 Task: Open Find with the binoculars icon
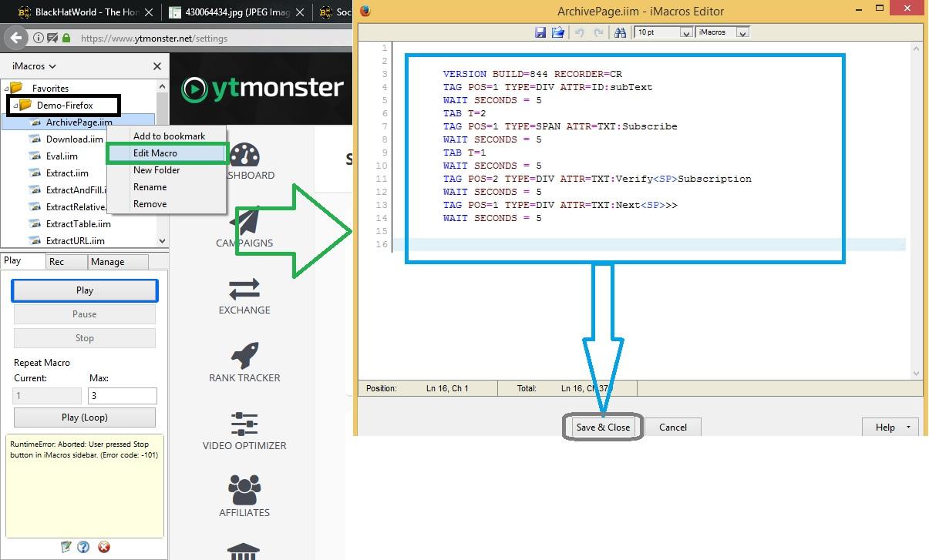[x=620, y=32]
